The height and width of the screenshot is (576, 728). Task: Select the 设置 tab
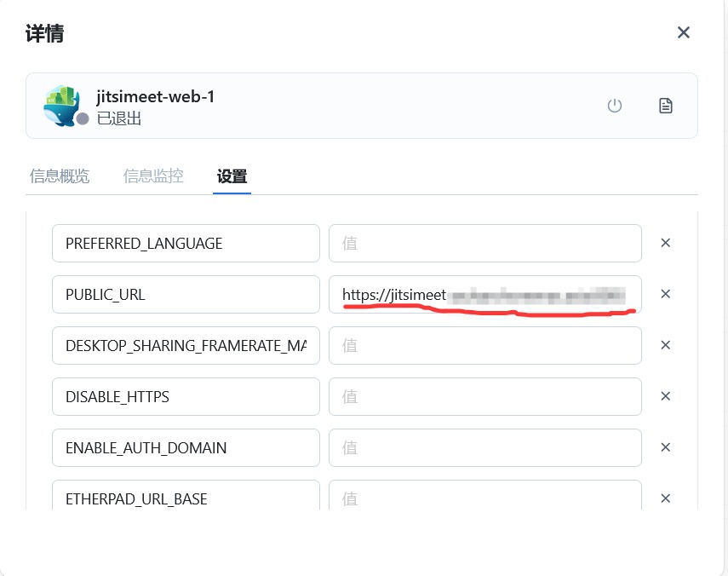[232, 176]
